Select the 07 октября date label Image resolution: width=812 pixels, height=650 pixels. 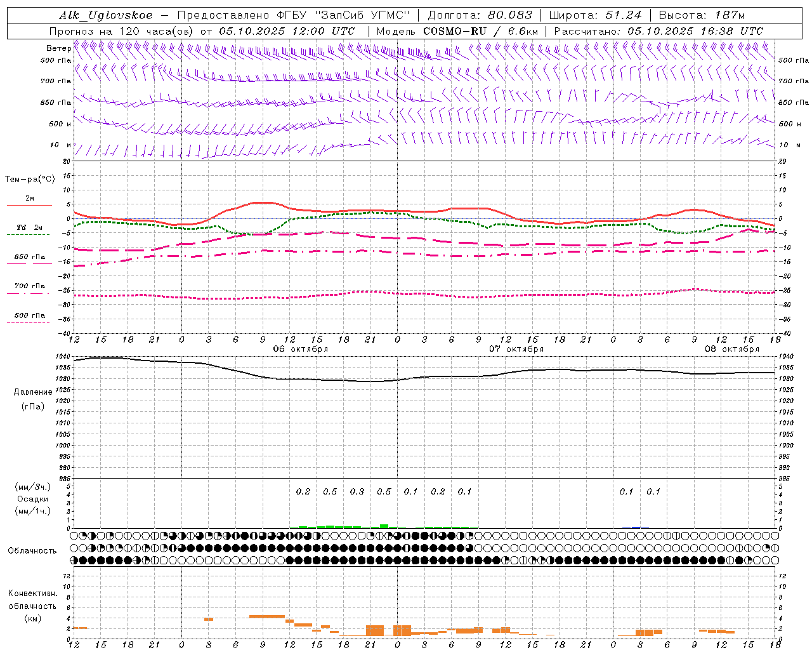pos(516,349)
